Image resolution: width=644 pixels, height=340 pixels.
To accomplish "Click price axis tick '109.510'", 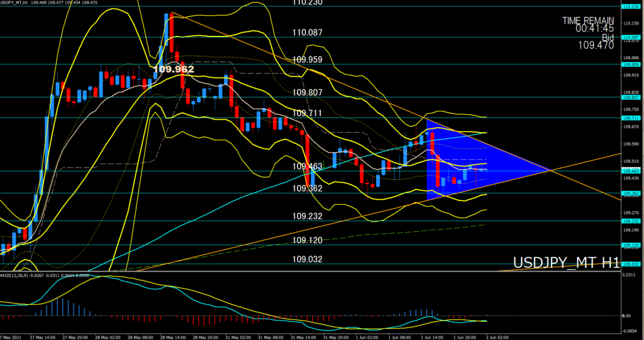I will pyautogui.click(x=631, y=162).
